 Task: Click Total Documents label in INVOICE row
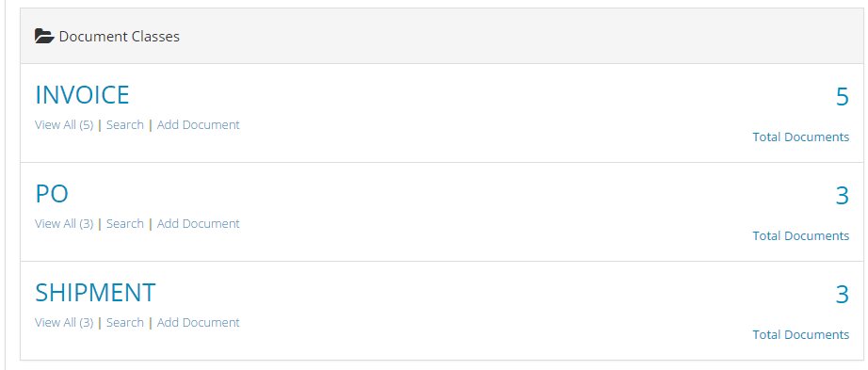800,137
